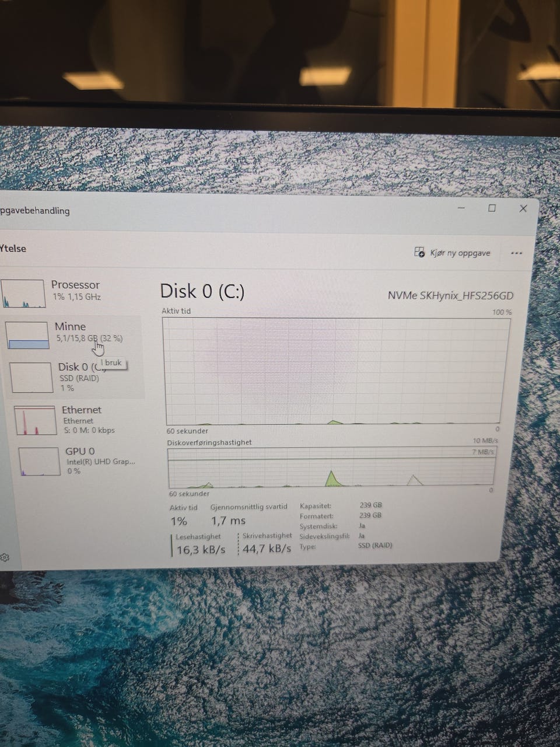Close the Oppgavebehandling window
Image resolution: width=560 pixels, height=747 pixels.
point(523,208)
